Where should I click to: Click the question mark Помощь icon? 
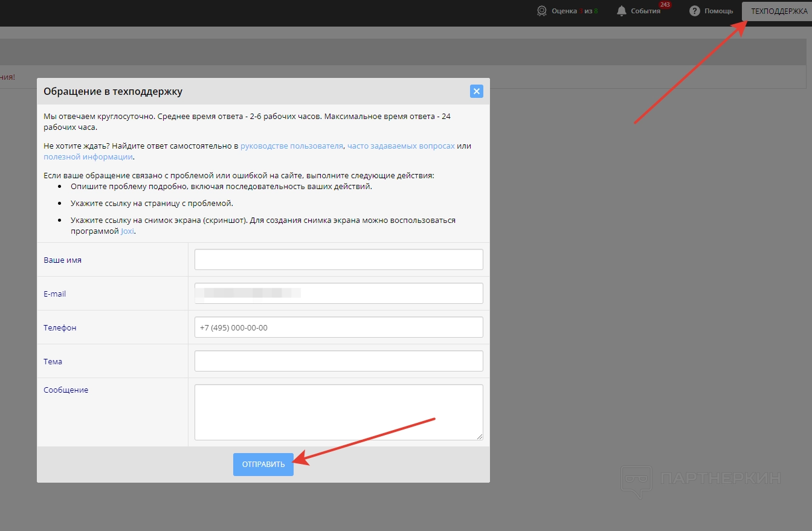click(695, 11)
